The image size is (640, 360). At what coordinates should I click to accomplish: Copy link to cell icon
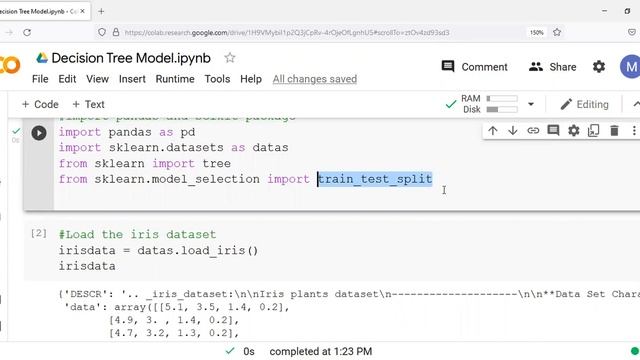pos(533,131)
